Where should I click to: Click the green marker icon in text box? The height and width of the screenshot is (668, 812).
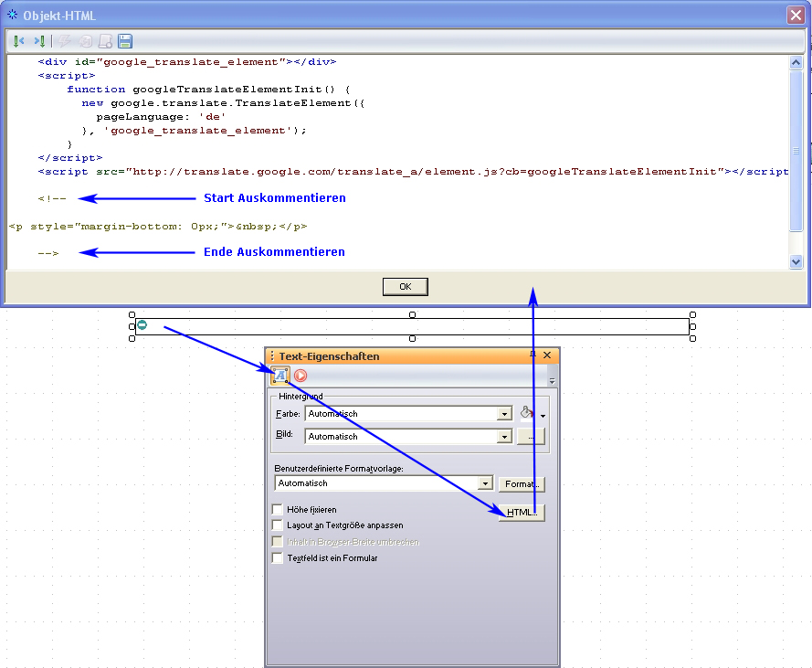pyautogui.click(x=142, y=324)
